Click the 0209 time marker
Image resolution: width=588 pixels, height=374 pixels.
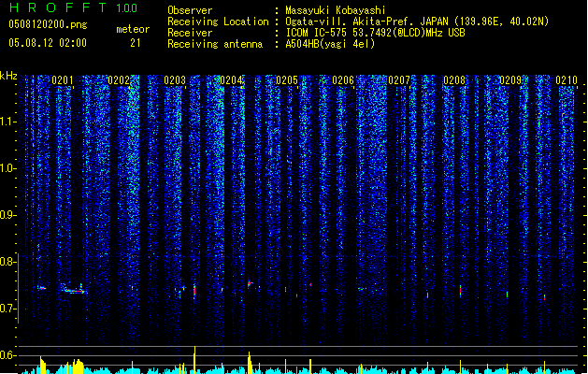click(x=510, y=80)
